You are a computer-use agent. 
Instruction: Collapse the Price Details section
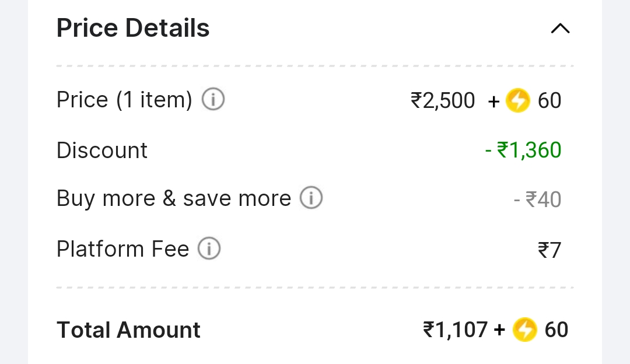coord(560,29)
